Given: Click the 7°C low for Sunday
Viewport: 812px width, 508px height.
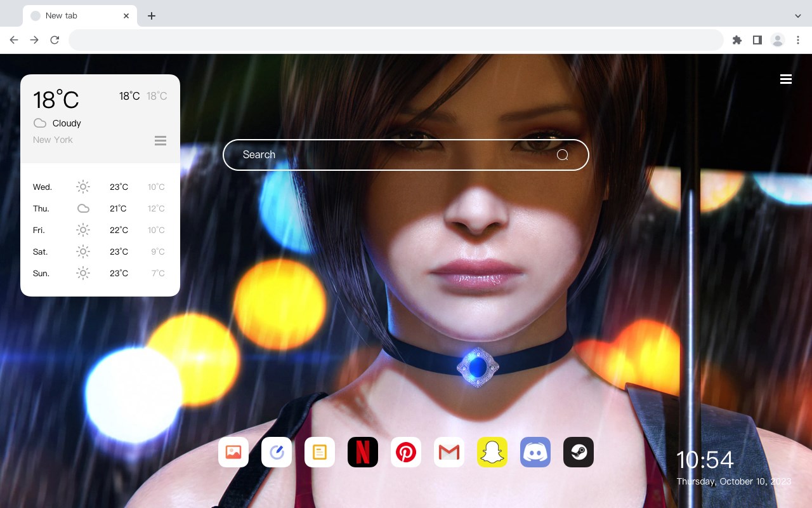Looking at the screenshot, I should (158, 274).
